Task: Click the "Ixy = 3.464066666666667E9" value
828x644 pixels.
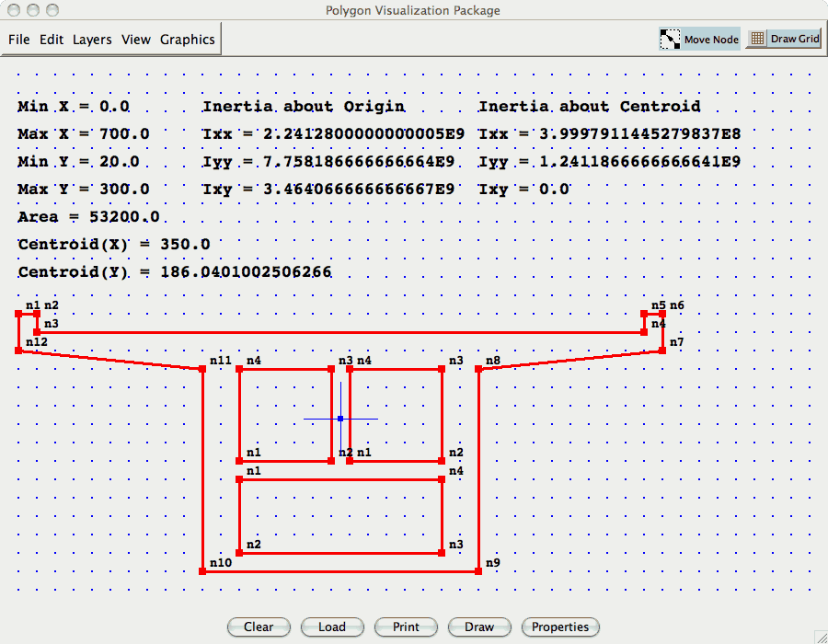Action: coord(328,189)
